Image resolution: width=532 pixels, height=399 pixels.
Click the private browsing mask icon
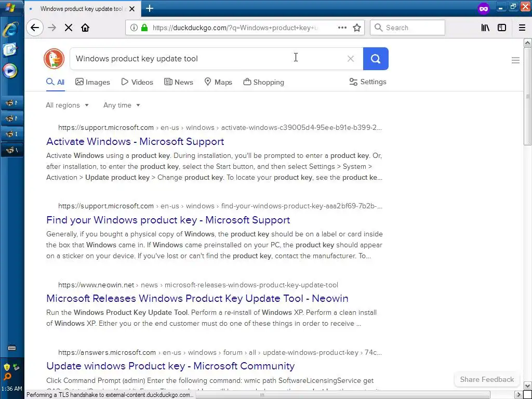[x=484, y=8]
